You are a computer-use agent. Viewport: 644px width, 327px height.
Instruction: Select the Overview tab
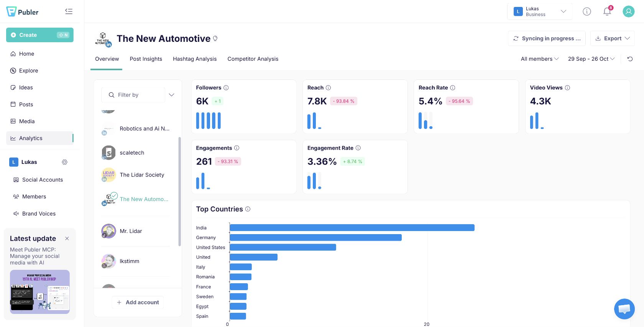click(107, 59)
